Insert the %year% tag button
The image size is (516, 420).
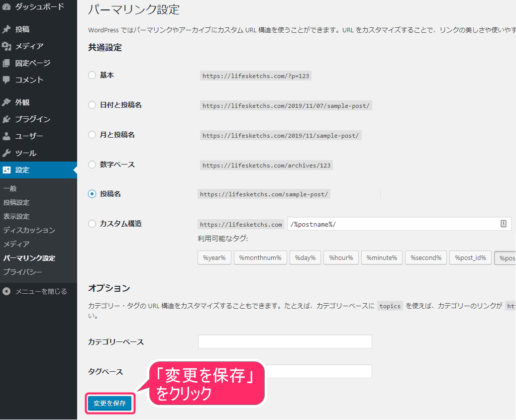point(214,257)
